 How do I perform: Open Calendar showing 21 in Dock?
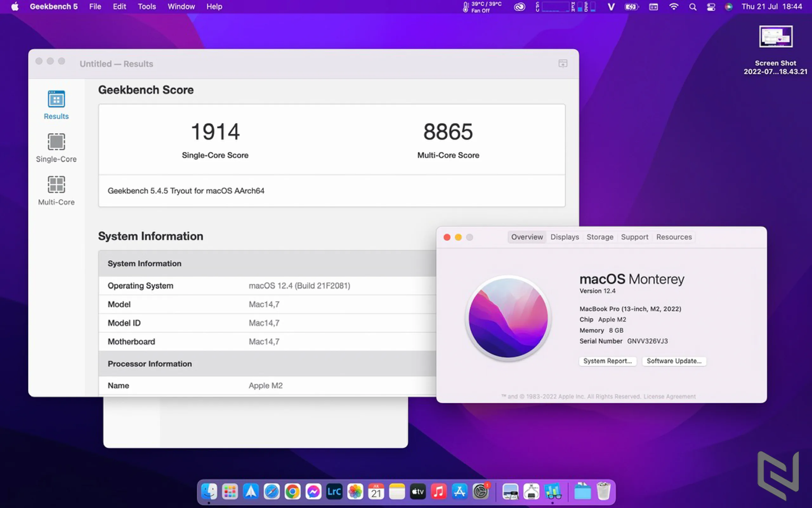click(x=376, y=492)
